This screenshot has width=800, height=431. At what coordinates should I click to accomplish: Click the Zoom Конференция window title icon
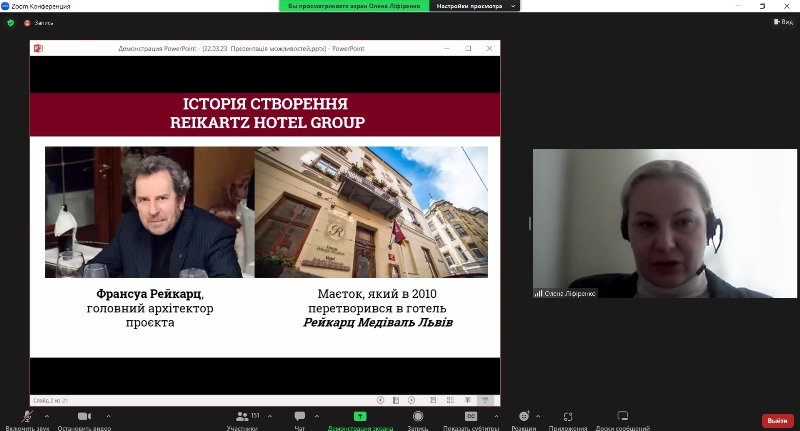click(5, 6)
